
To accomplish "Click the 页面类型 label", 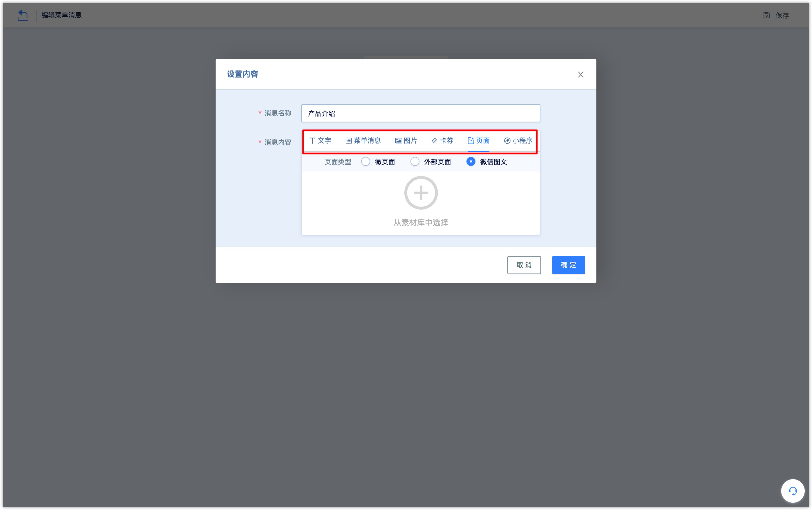I will tap(338, 162).
